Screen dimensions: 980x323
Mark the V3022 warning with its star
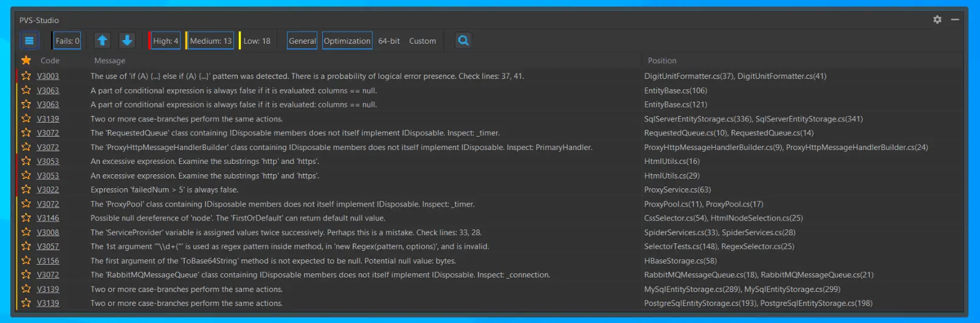point(26,189)
